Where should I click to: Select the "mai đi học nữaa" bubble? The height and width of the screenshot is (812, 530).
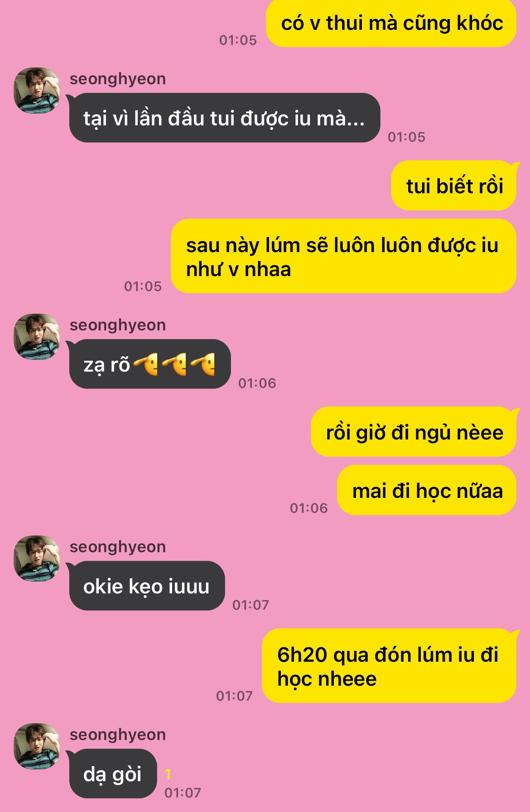(x=427, y=490)
